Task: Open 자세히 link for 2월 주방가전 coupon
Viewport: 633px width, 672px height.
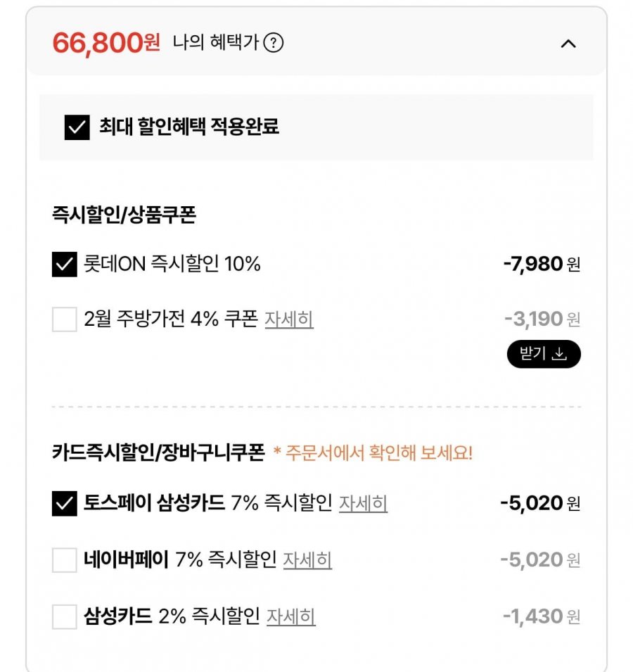Action: point(288,319)
